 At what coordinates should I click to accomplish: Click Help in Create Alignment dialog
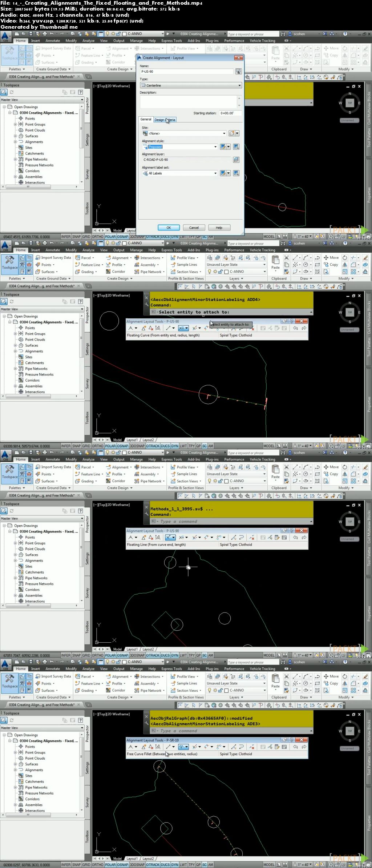coord(219,228)
